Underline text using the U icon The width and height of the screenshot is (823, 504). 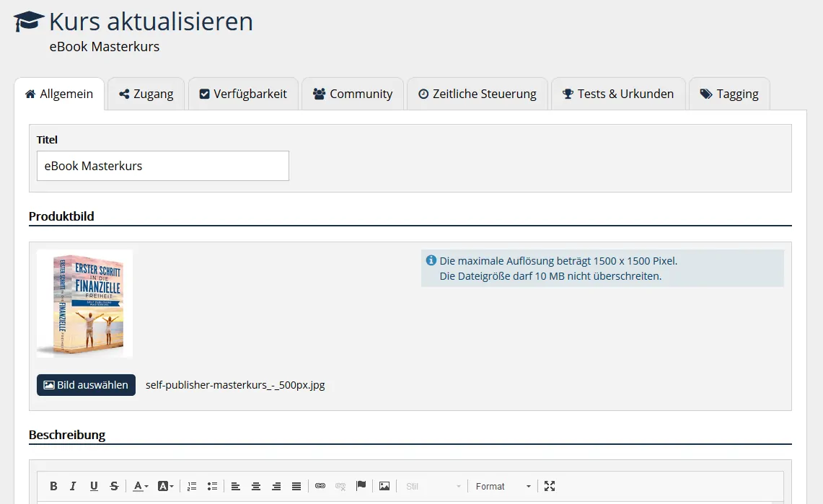pos(94,486)
